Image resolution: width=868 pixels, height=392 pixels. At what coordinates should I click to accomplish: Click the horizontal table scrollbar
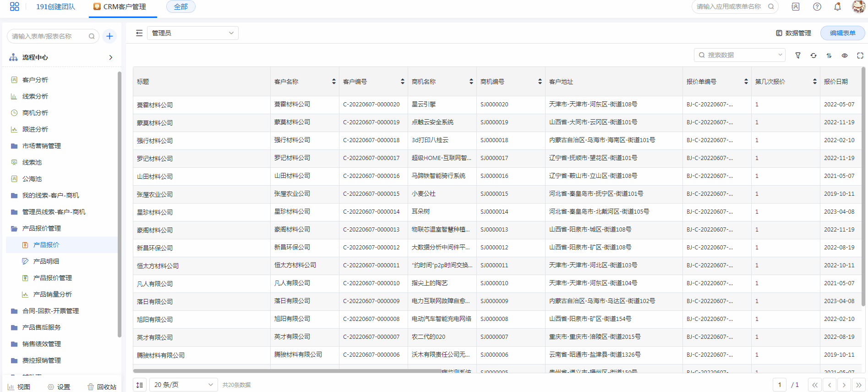287,371
